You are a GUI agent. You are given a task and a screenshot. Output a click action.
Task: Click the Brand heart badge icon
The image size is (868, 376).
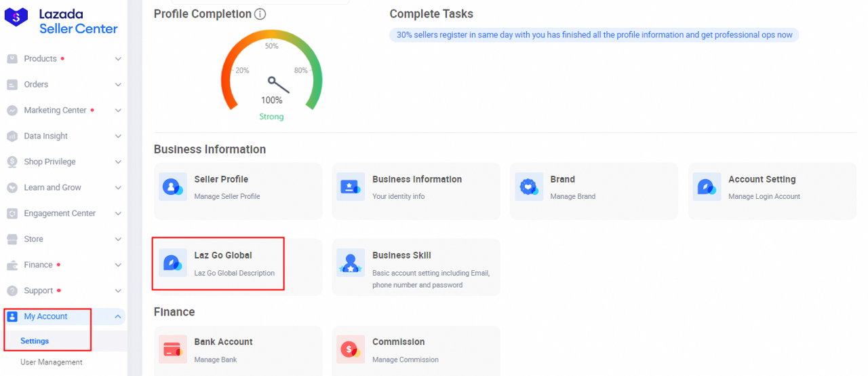529,187
